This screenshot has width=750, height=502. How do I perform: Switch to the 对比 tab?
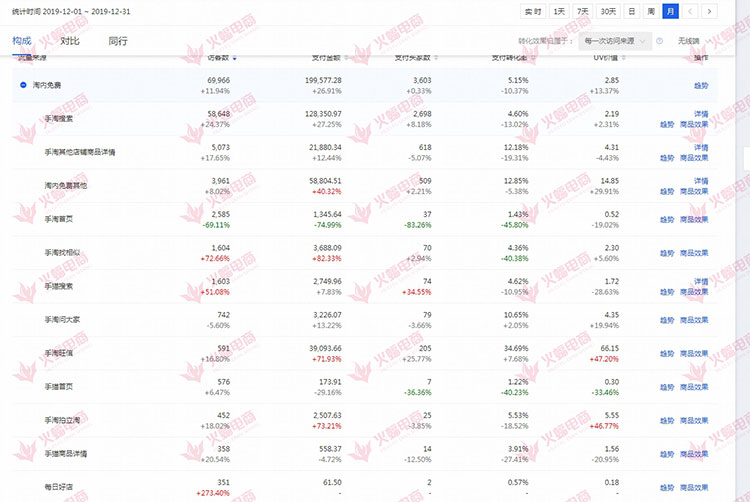tap(70, 41)
